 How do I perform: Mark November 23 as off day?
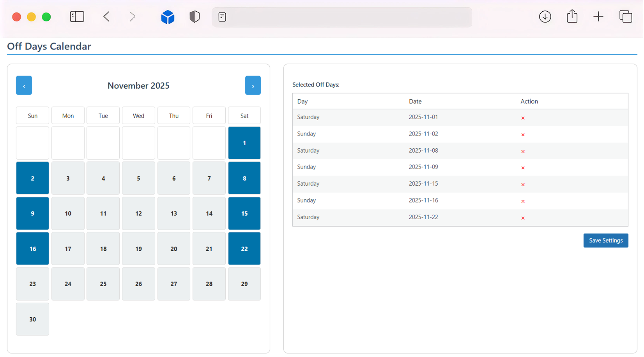pyautogui.click(x=33, y=284)
